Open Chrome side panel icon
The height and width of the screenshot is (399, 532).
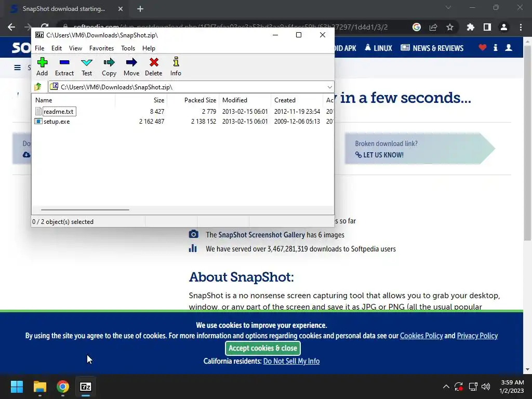click(487, 27)
